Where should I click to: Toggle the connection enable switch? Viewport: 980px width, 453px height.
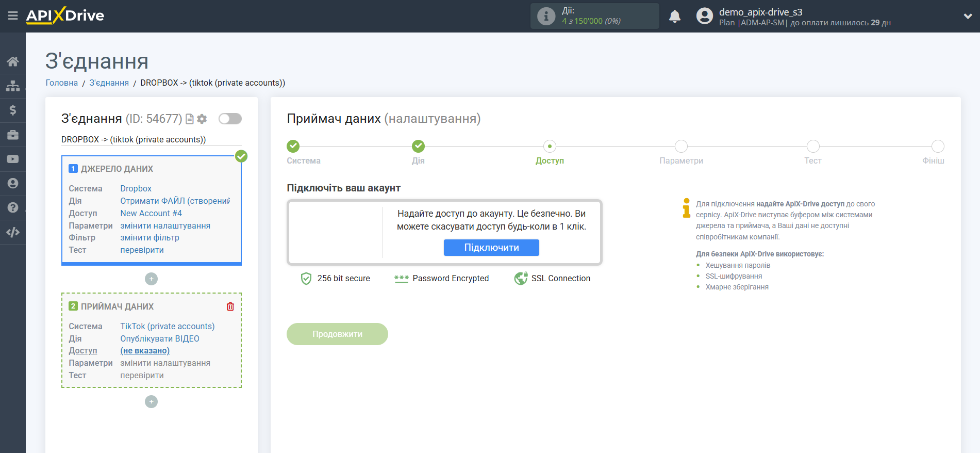tap(230, 119)
